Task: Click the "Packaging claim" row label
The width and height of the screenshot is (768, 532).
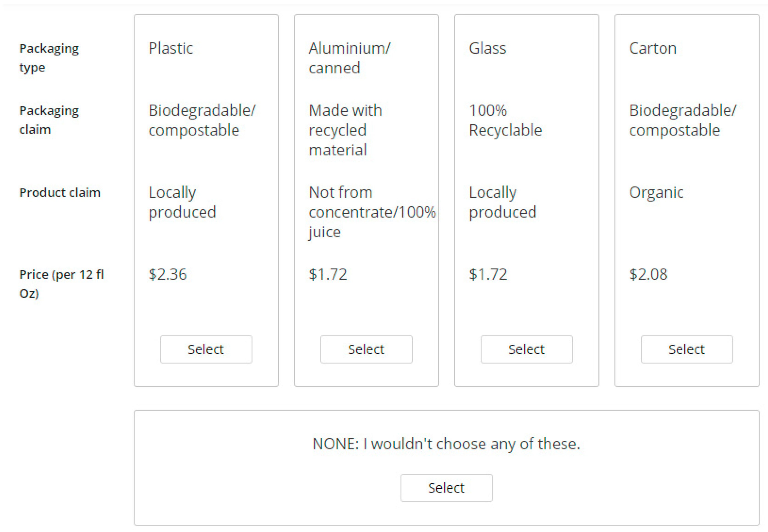Action: coord(49,120)
